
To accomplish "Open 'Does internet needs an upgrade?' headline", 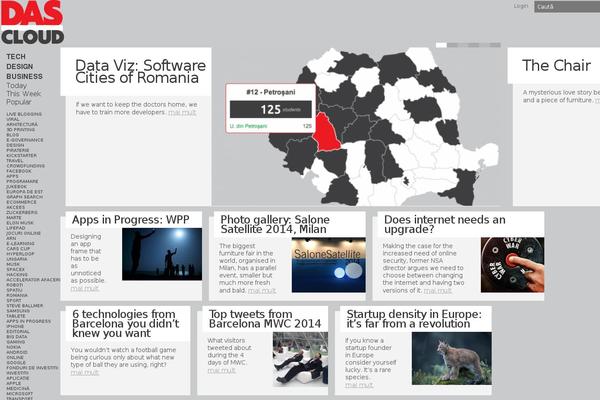I will (445, 224).
